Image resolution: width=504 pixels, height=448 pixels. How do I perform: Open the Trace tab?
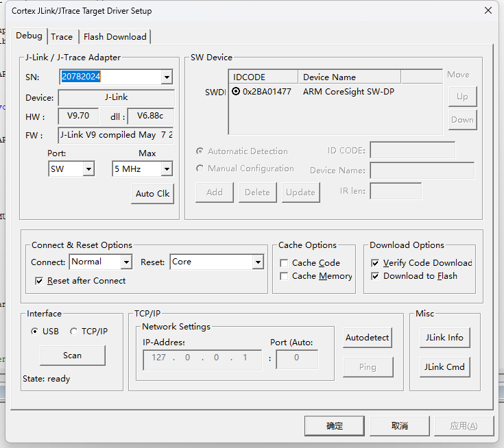62,37
